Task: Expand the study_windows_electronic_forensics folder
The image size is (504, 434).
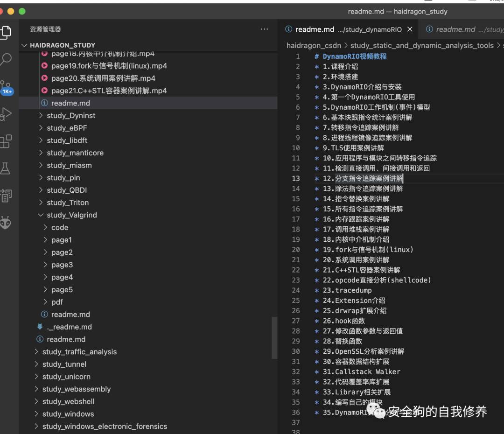Action: [x=105, y=426]
